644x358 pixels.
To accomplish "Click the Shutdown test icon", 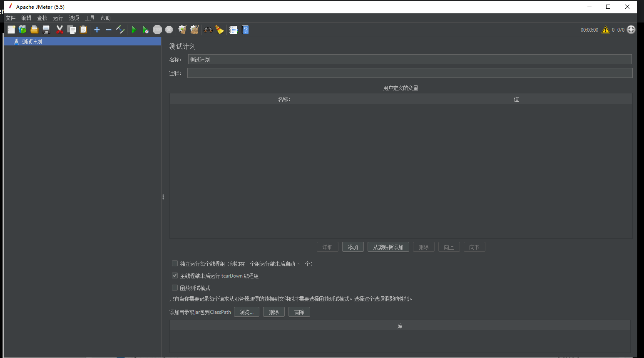I will point(169,30).
